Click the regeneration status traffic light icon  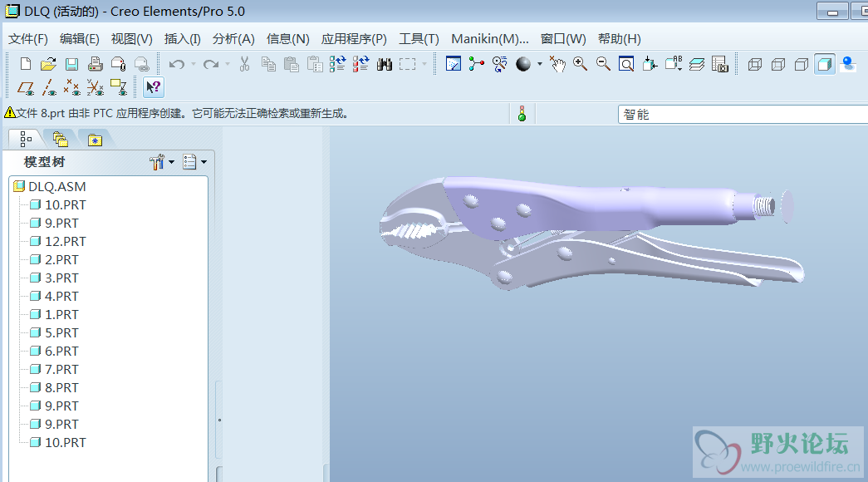click(522, 114)
